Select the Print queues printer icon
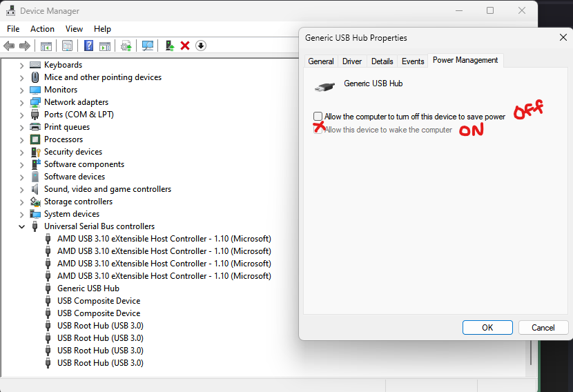 tap(35, 127)
